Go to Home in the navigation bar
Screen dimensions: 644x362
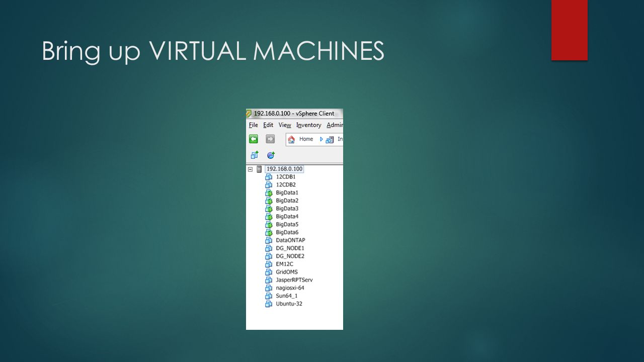pyautogui.click(x=306, y=139)
